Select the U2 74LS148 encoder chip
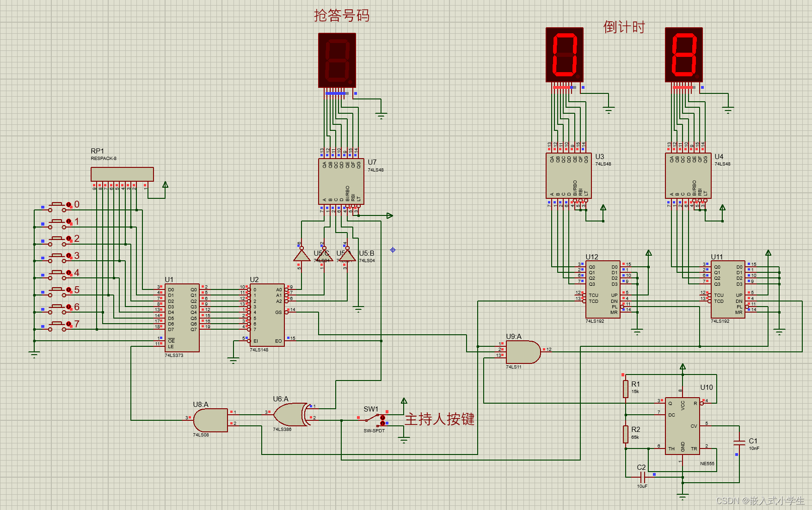This screenshot has height=510, width=812. (x=267, y=315)
